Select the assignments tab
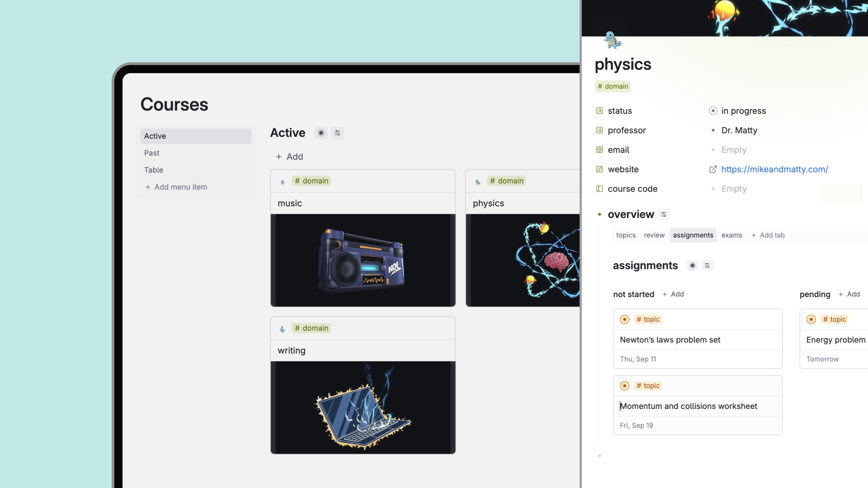The width and height of the screenshot is (868, 488). click(693, 235)
